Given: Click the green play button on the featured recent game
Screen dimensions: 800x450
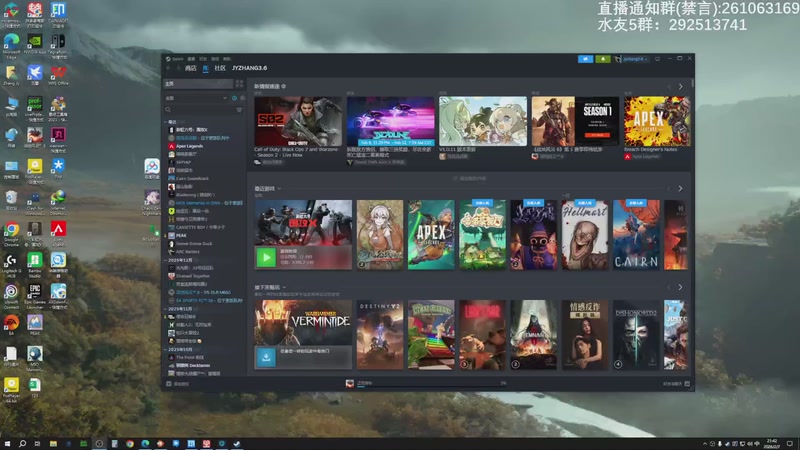Looking at the screenshot, I should (266, 258).
